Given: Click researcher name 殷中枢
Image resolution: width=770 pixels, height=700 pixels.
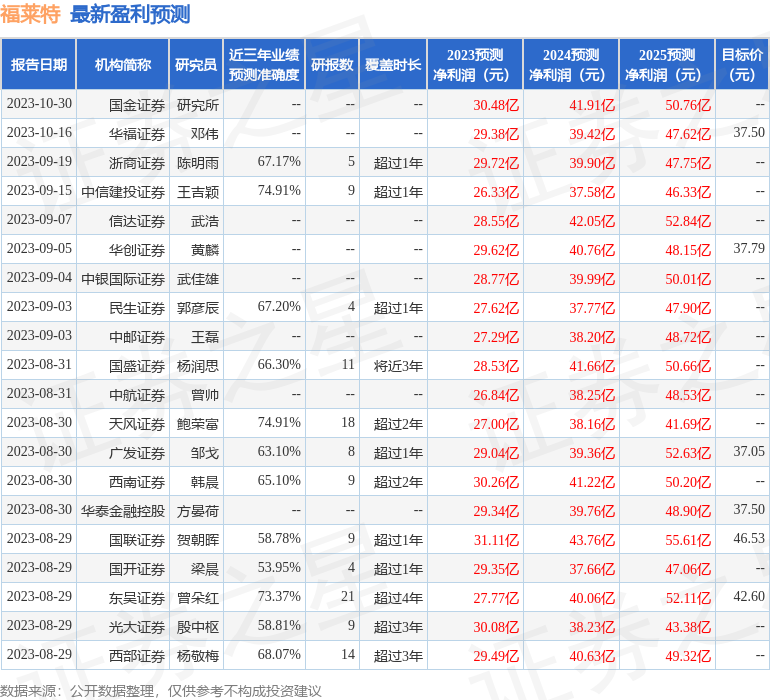Looking at the screenshot, I should pyautogui.click(x=198, y=627).
